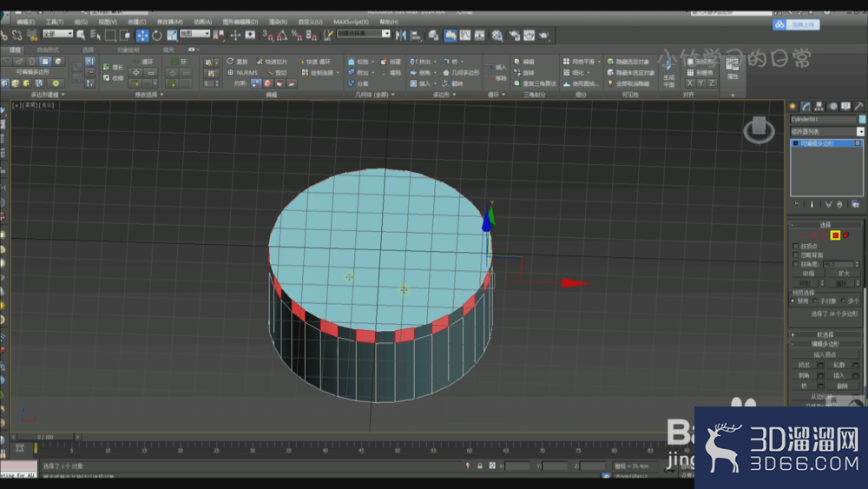Enable the 忽略背面 checkbox

(x=796, y=254)
